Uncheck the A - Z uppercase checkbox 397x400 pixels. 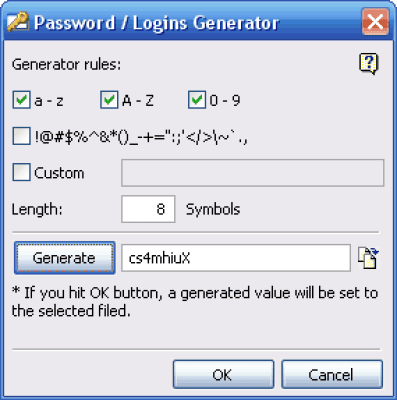(x=109, y=100)
